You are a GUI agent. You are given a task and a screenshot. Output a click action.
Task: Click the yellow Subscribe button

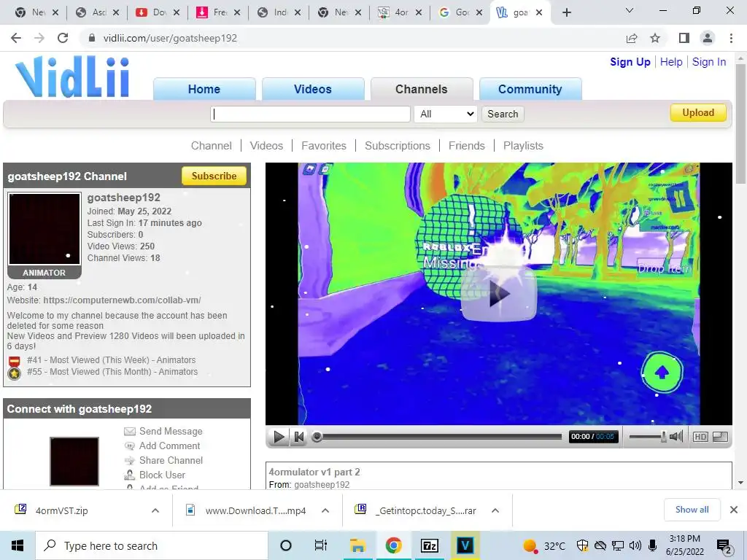[214, 176]
